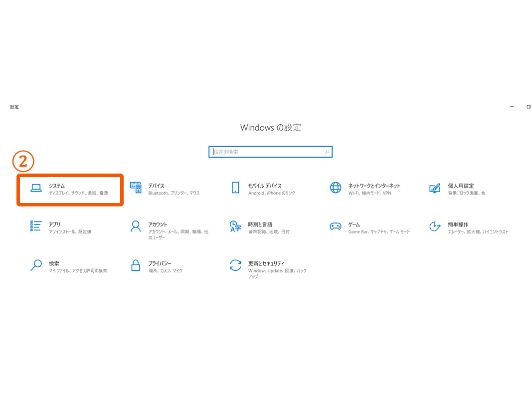Image resolution: width=532 pixels, height=399 pixels.
Task: Open the 個人用設定 label text
Action: [x=460, y=186]
